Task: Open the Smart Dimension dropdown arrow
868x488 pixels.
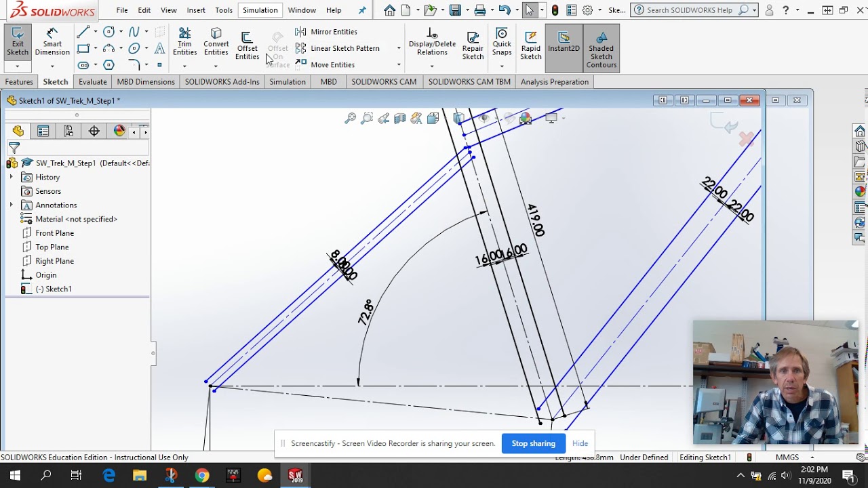Action: point(52,66)
